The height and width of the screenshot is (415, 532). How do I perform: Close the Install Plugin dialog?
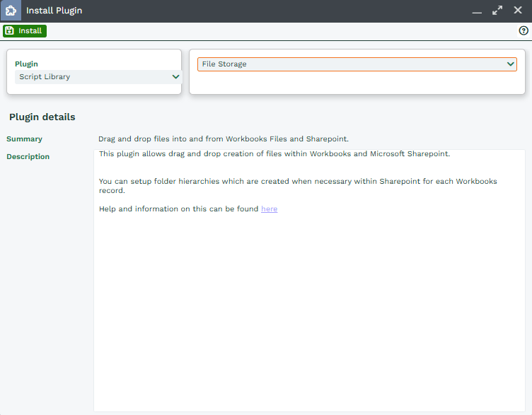click(518, 11)
